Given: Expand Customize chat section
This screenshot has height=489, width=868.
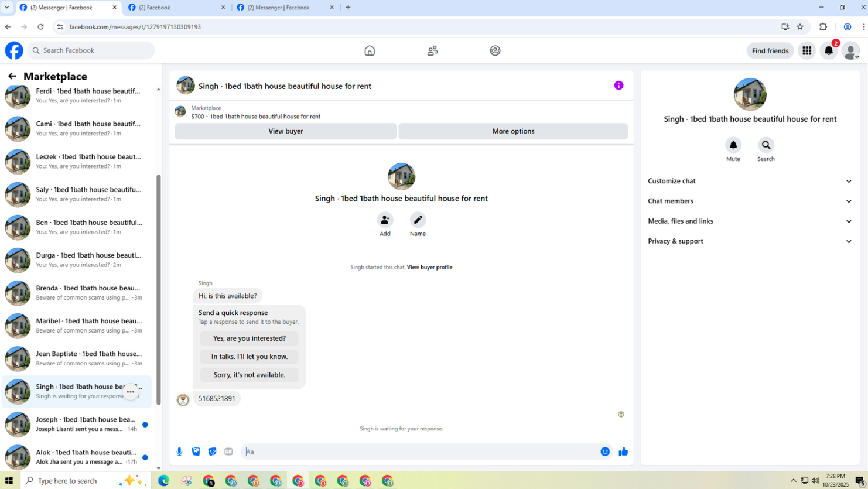Looking at the screenshot, I should (x=750, y=181).
